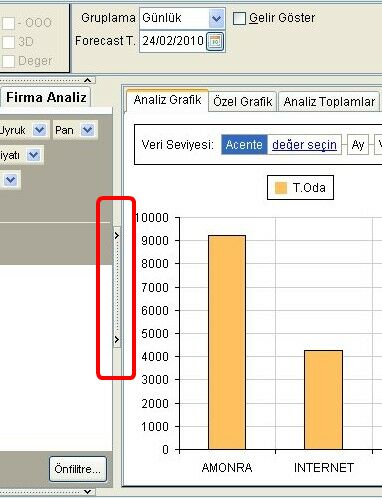Collapse the panel using the top up-chevron
This screenshot has width=382, height=498.
pyautogui.click(x=88, y=80)
